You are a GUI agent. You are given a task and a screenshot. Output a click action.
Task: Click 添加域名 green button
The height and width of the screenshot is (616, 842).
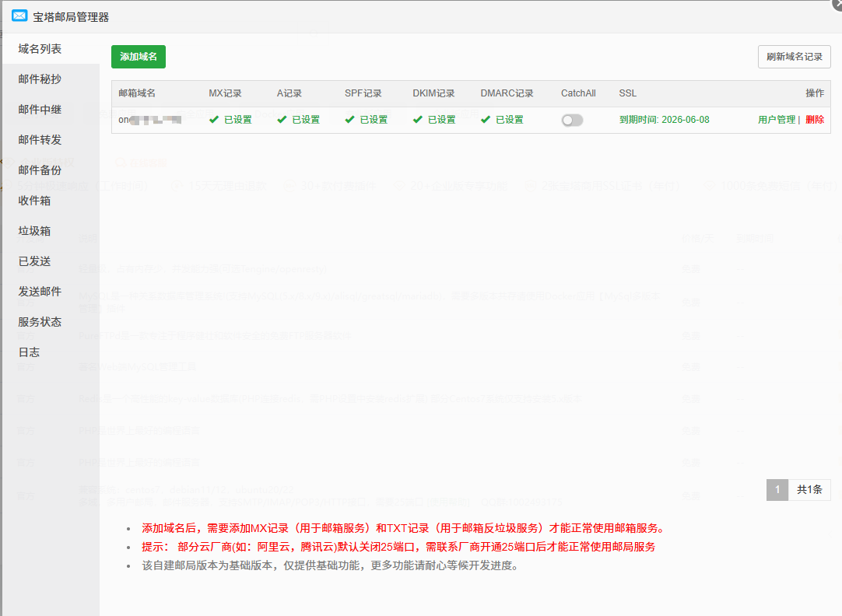pos(139,57)
